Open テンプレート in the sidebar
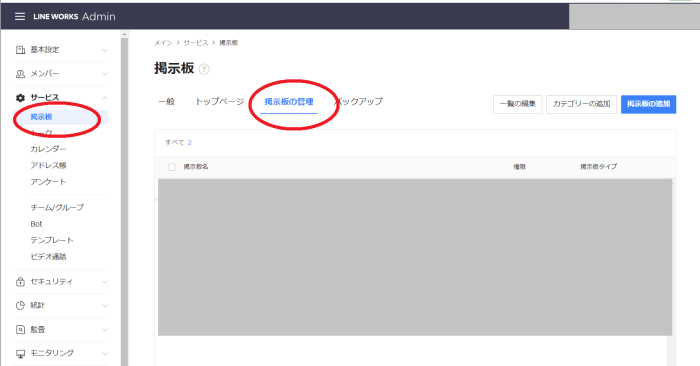This screenshot has height=366, width=700. (x=51, y=240)
